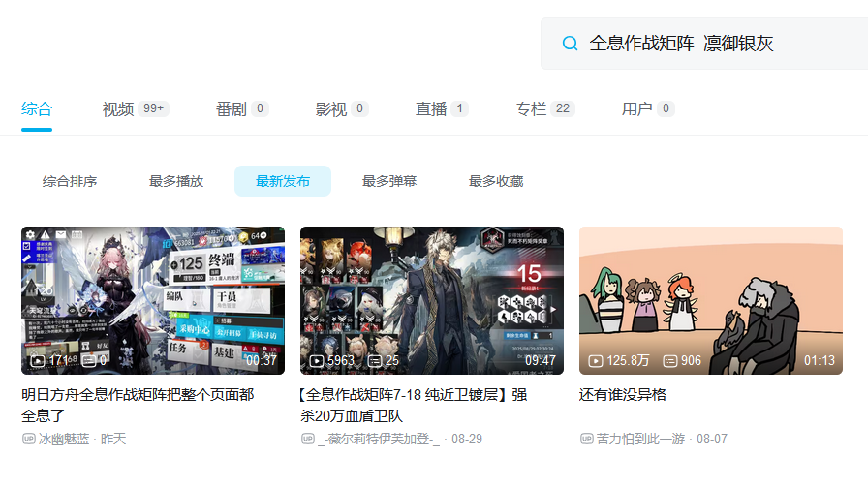Click the danmaku count icon showing 25
868x487 pixels.
375,361
